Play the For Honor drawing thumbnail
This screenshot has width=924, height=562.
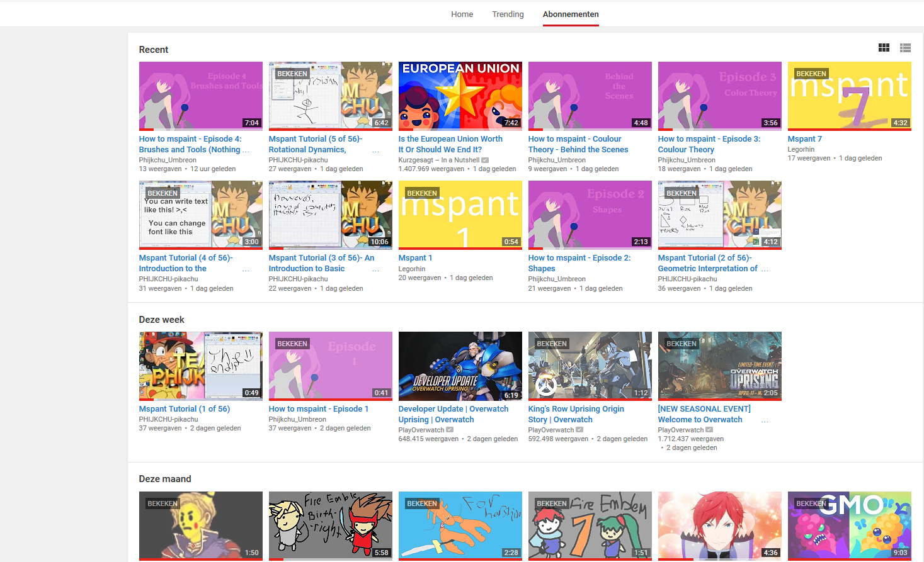460,525
